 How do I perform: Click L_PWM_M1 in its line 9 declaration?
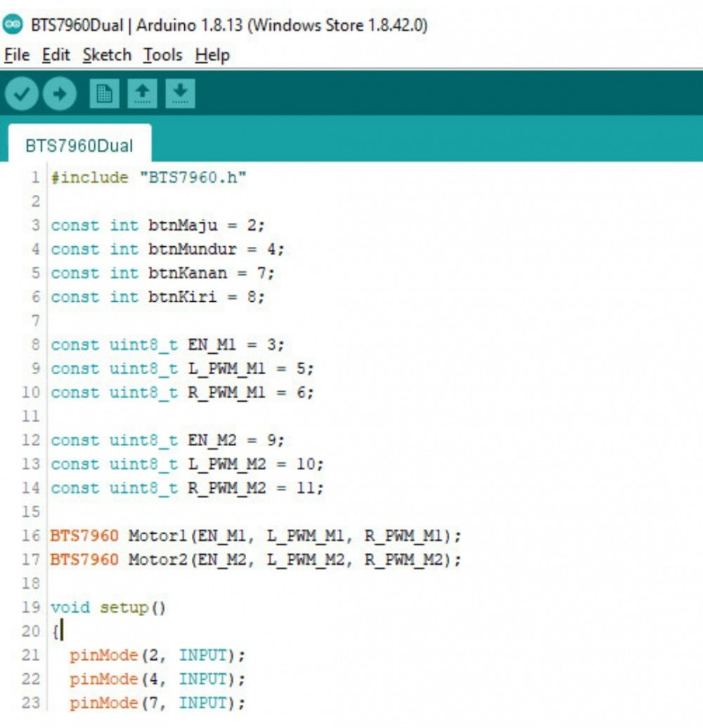(x=227, y=369)
